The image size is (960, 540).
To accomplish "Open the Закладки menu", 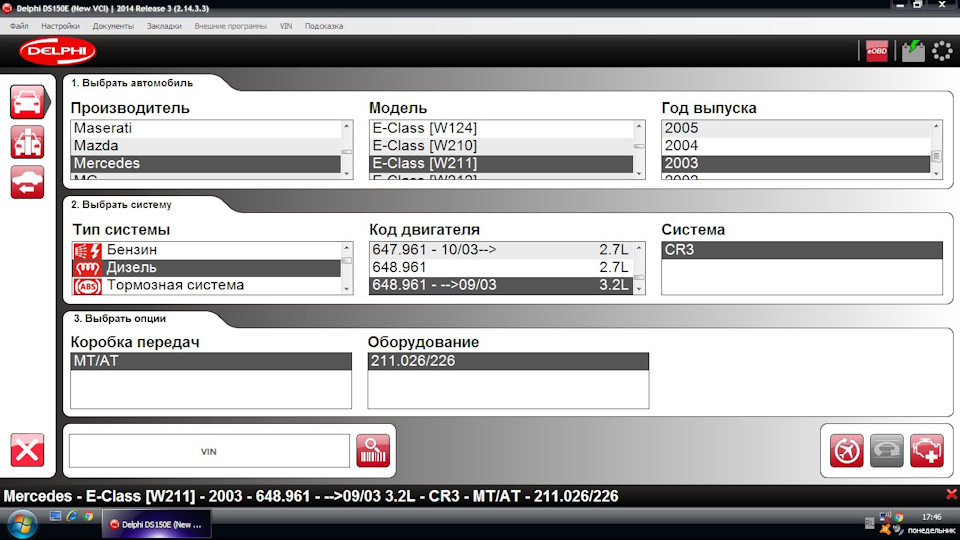I will [x=164, y=26].
